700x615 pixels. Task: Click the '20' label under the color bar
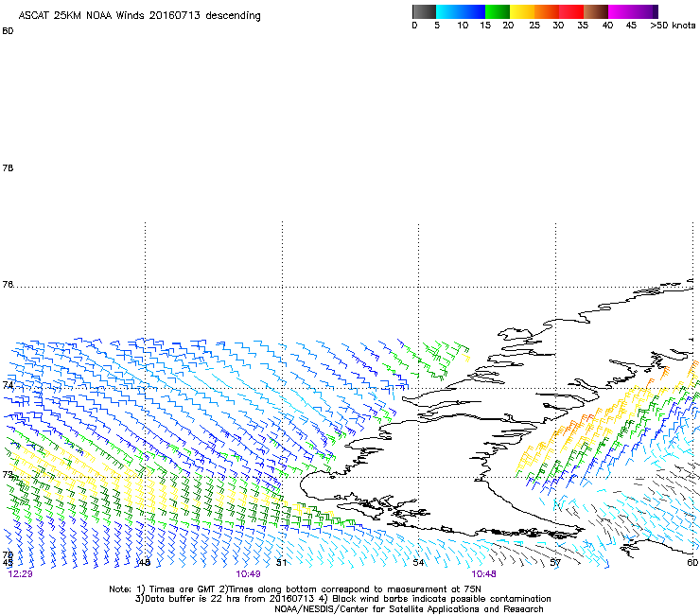pos(508,26)
